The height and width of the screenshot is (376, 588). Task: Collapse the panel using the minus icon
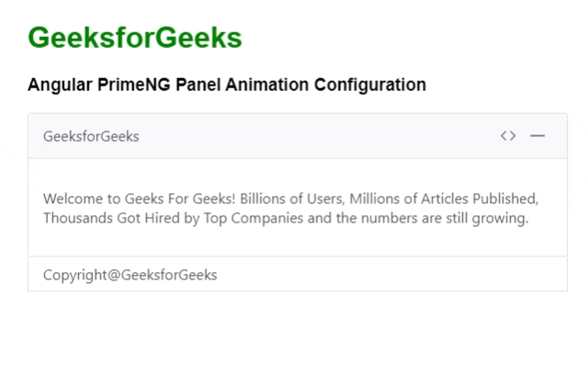coord(537,136)
